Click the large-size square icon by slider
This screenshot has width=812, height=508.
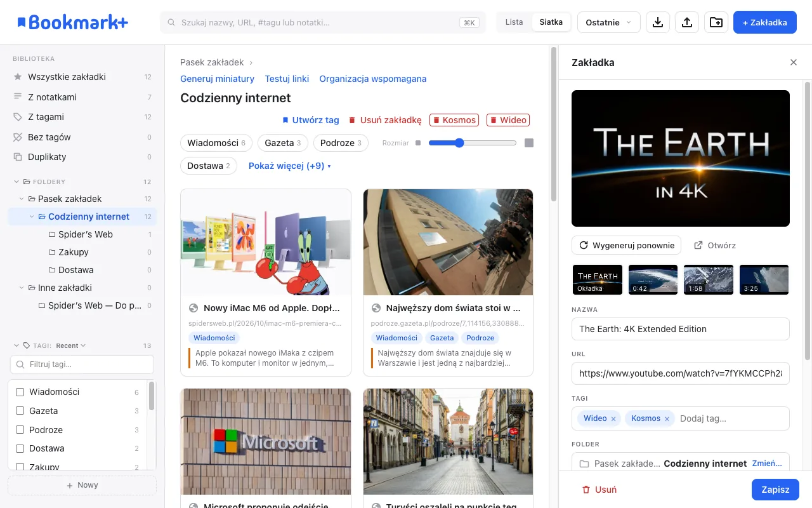pyautogui.click(x=529, y=143)
